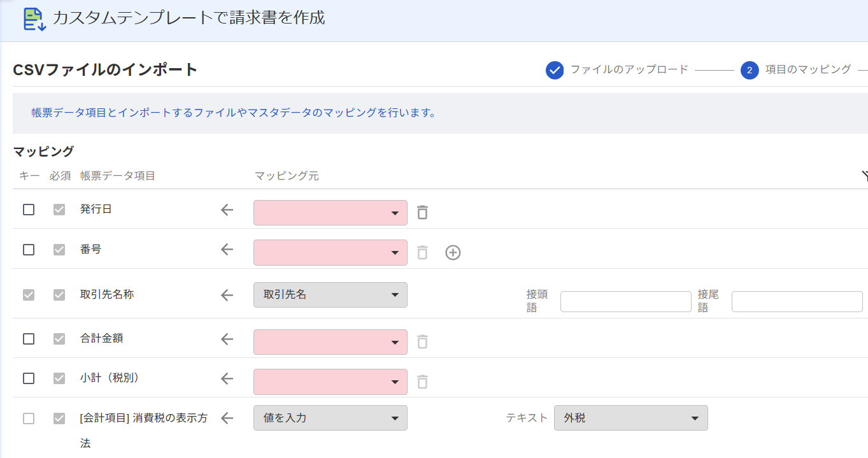The image size is (868, 458).
Task: Click the マッピング元 column header
Action: [x=287, y=176]
